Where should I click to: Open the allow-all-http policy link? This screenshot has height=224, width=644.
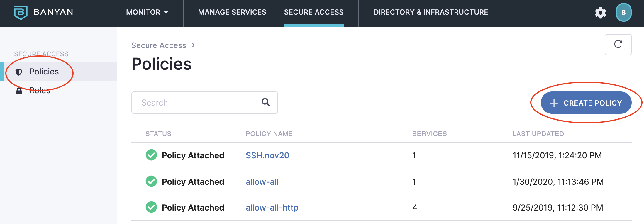(x=272, y=208)
